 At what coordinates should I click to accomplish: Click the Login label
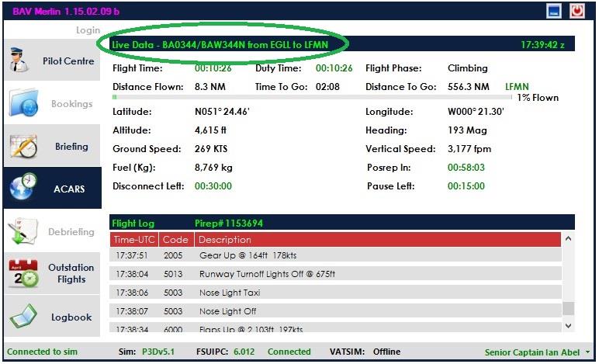(x=88, y=30)
